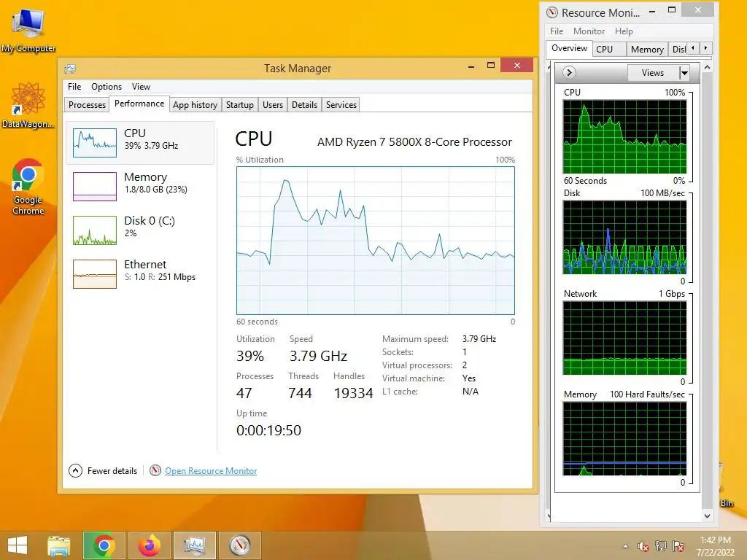The height and width of the screenshot is (560, 747).
Task: Maximize the Task Manager window
Action: (x=491, y=65)
